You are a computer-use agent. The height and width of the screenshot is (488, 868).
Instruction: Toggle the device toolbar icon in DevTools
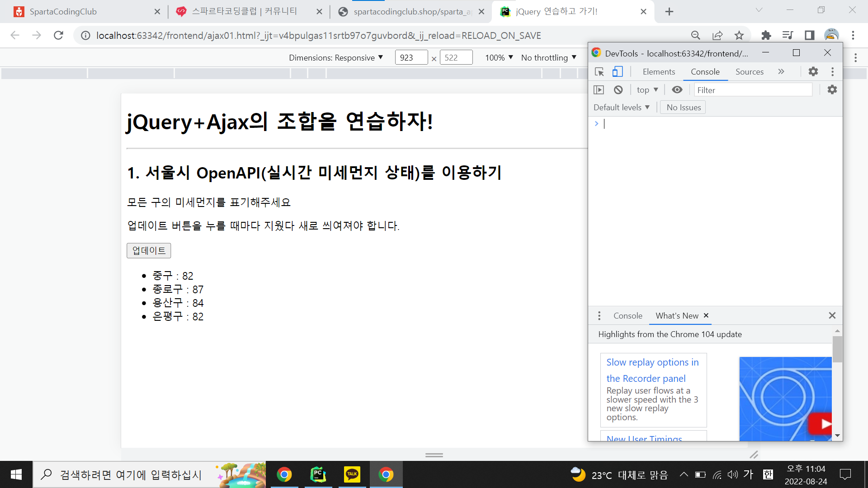tap(618, 72)
